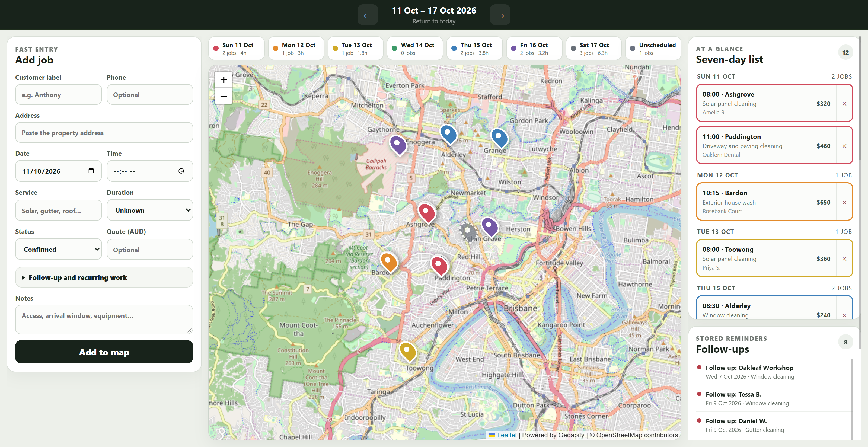Click the Add to map button
Viewport: 868px width, 447px height.
[104, 352]
